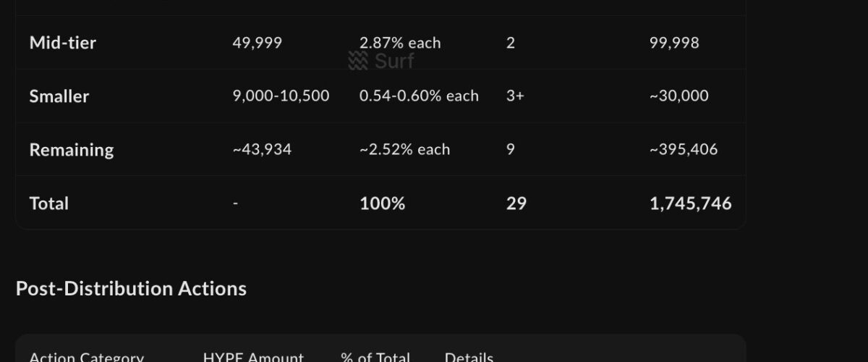This screenshot has height=362, width=868.
Task: Click the 2.87% each cell
Action: [400, 43]
